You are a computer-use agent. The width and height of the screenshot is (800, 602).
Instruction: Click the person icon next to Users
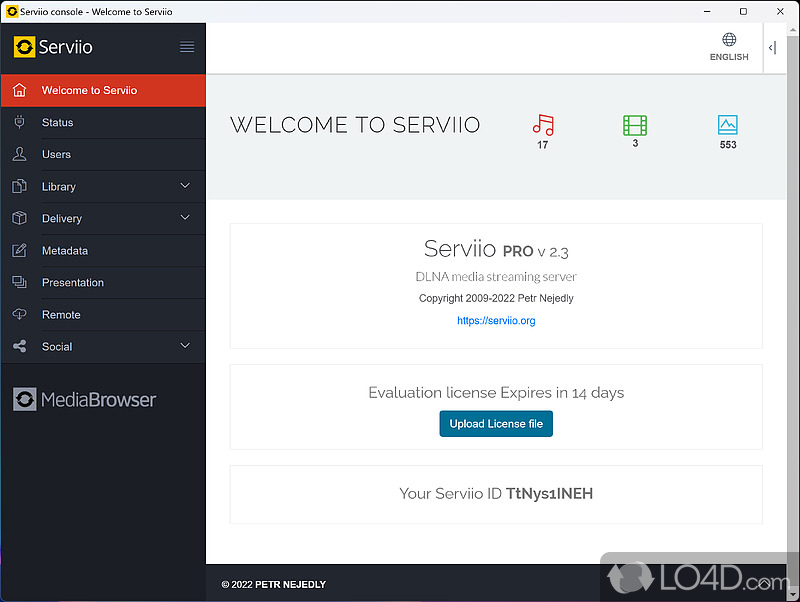tap(19, 154)
